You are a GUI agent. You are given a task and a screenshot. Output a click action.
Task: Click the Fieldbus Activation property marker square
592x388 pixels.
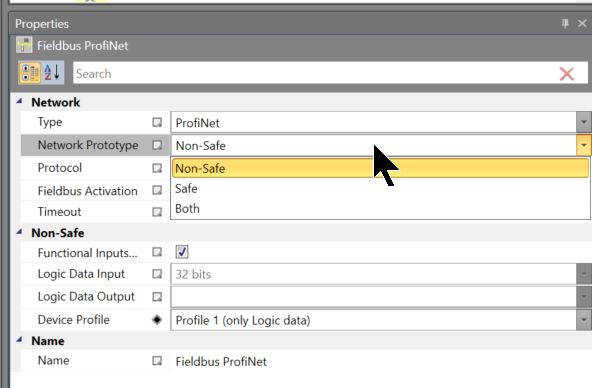157,190
